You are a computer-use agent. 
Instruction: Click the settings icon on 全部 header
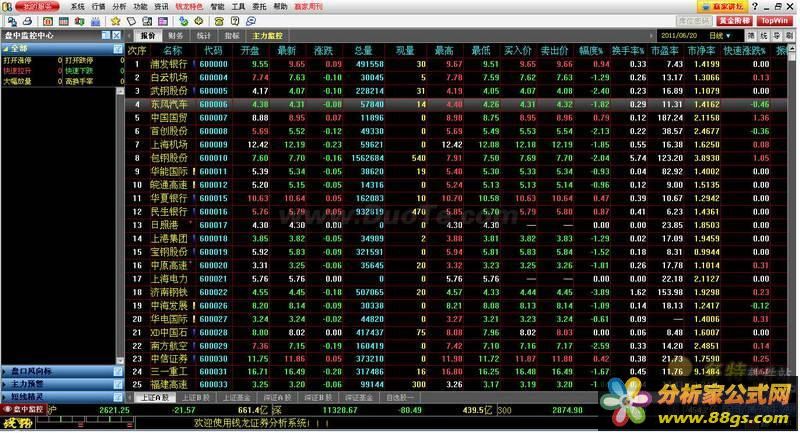coord(118,48)
